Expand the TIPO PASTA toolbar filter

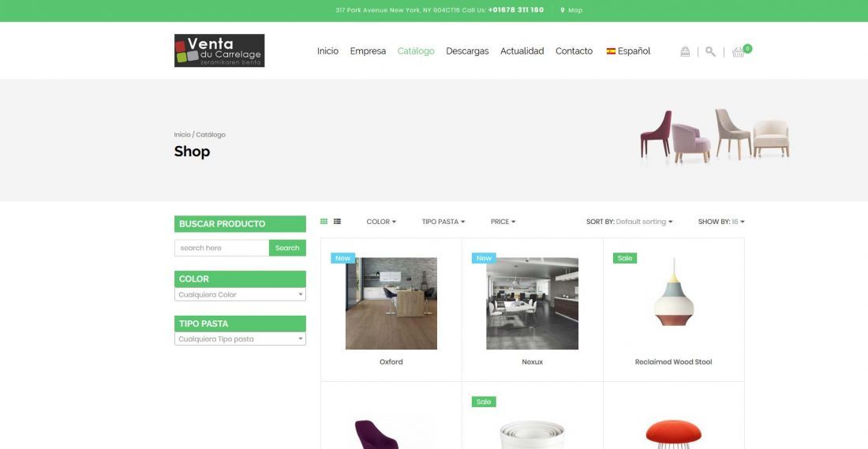coord(443,222)
